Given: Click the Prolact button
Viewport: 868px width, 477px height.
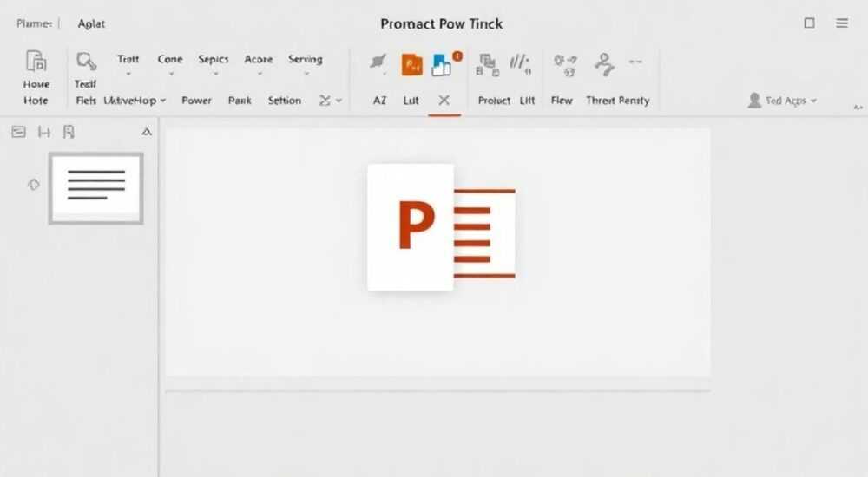Looking at the screenshot, I should click(494, 100).
